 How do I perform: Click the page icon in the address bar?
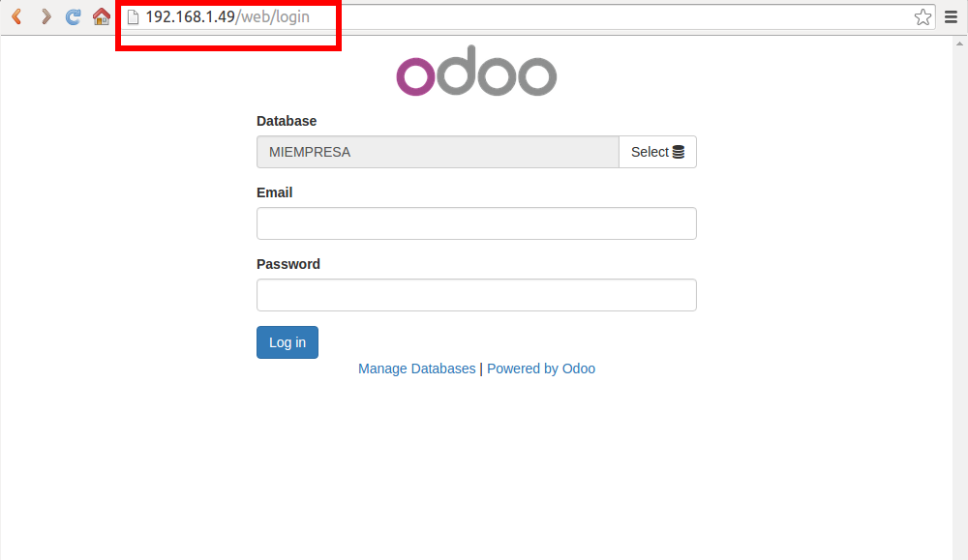(134, 16)
